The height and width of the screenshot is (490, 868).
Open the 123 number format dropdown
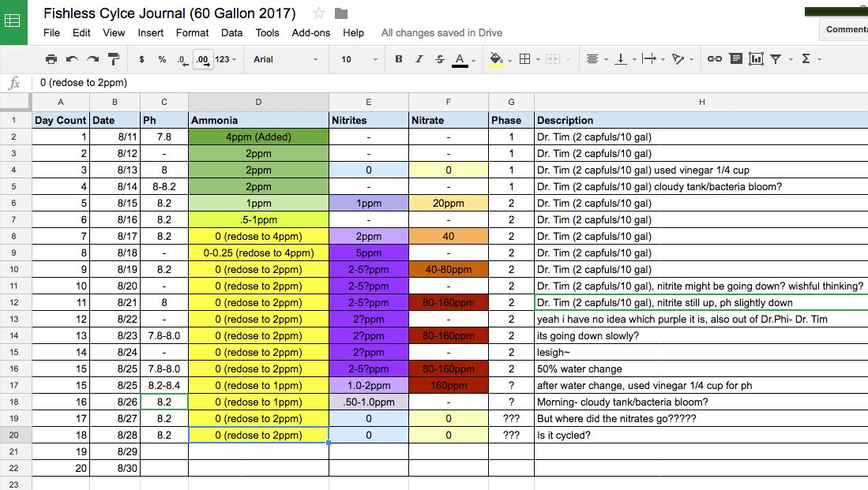226,59
